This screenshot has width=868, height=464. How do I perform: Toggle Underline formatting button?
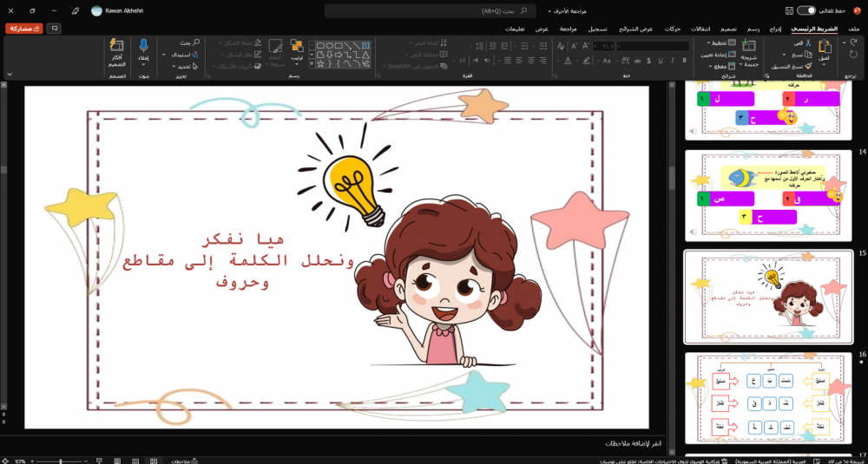(661, 61)
